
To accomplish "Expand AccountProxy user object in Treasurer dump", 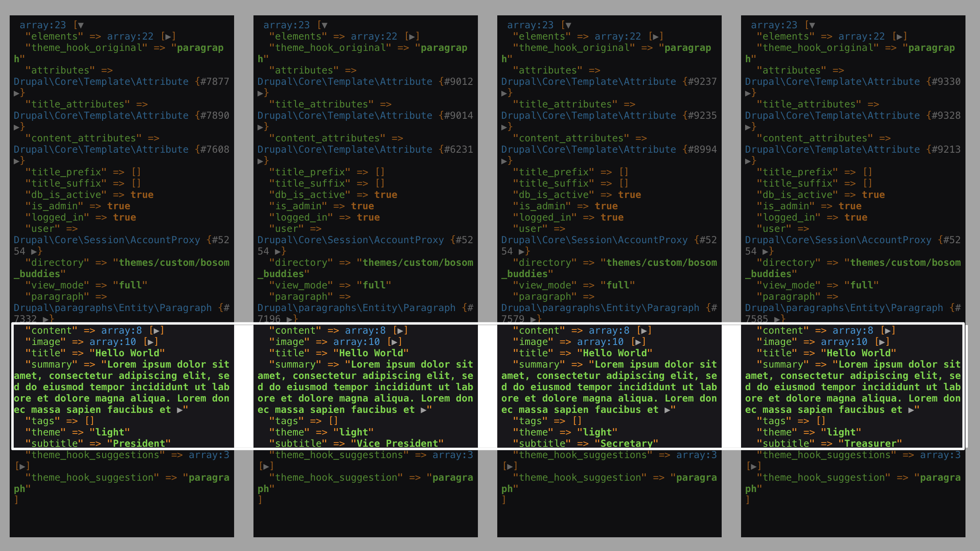I will point(766,251).
